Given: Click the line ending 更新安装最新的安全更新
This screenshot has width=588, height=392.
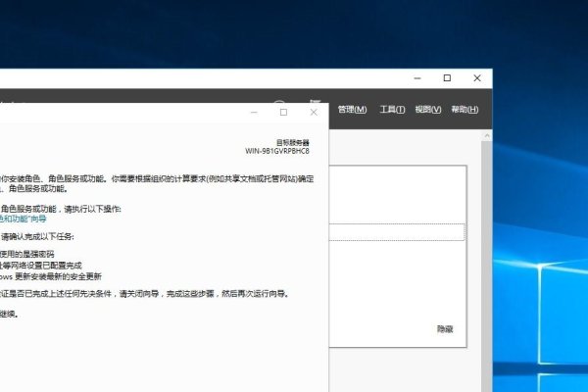Looking at the screenshot, I should [x=51, y=276].
